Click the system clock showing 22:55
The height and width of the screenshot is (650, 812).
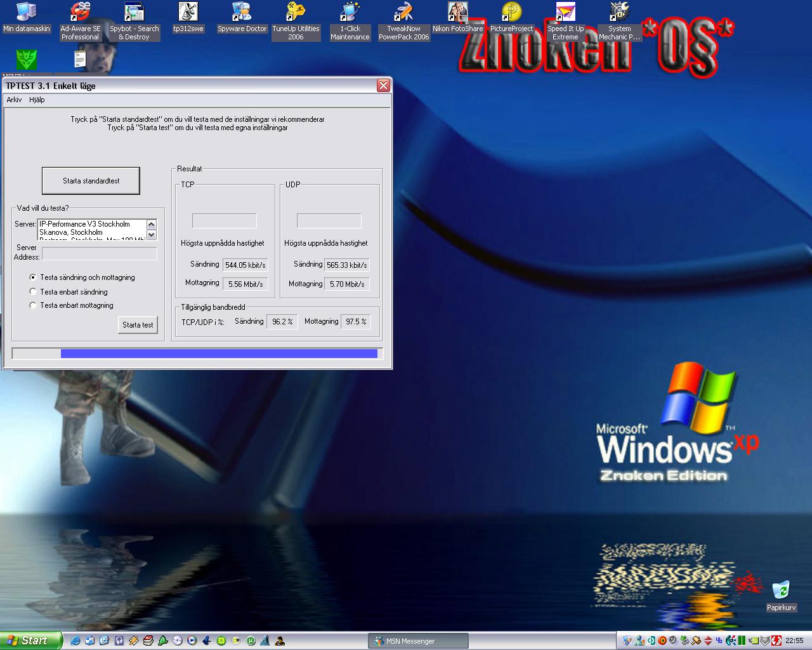coord(794,640)
